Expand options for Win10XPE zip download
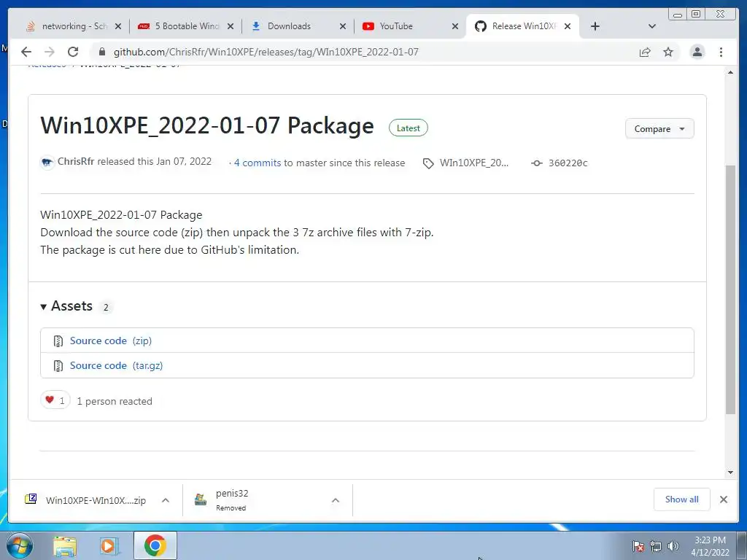This screenshot has width=747, height=560. (166, 500)
